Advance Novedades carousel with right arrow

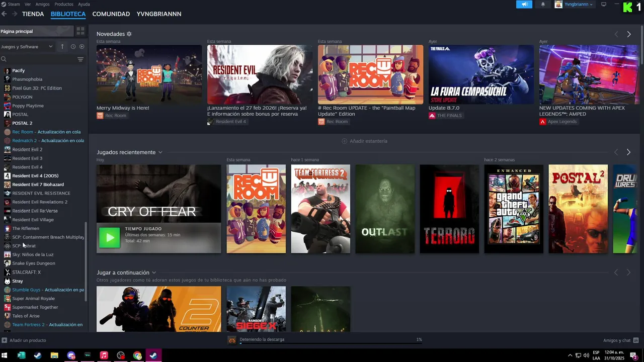pos(629,34)
